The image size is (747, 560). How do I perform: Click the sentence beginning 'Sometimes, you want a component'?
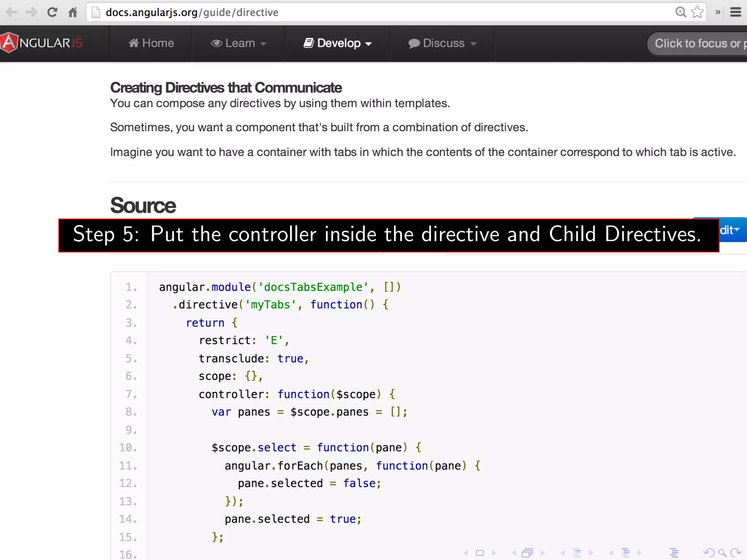[319, 127]
